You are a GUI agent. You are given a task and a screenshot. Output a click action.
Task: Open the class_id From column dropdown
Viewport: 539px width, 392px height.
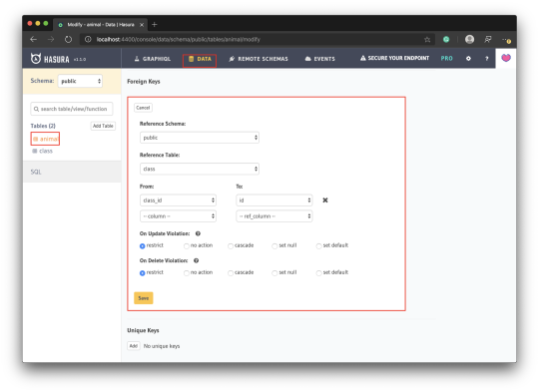pyautogui.click(x=178, y=199)
